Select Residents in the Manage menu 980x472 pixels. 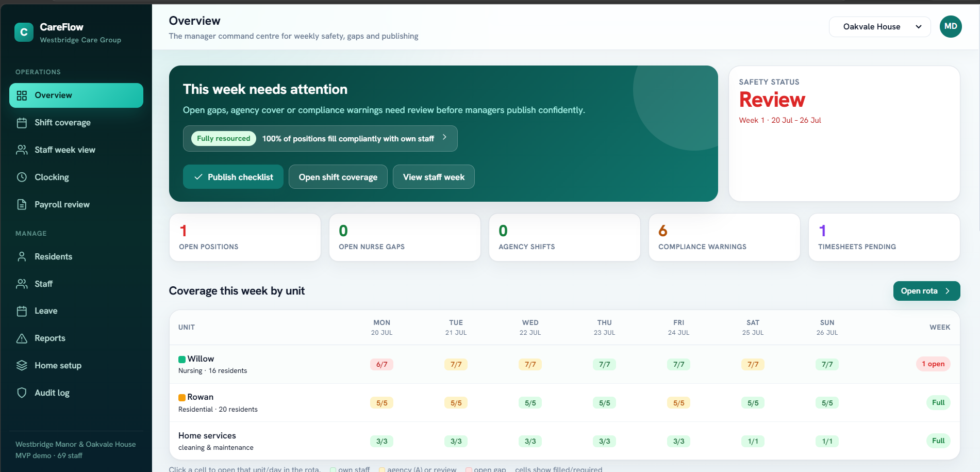tap(76, 257)
